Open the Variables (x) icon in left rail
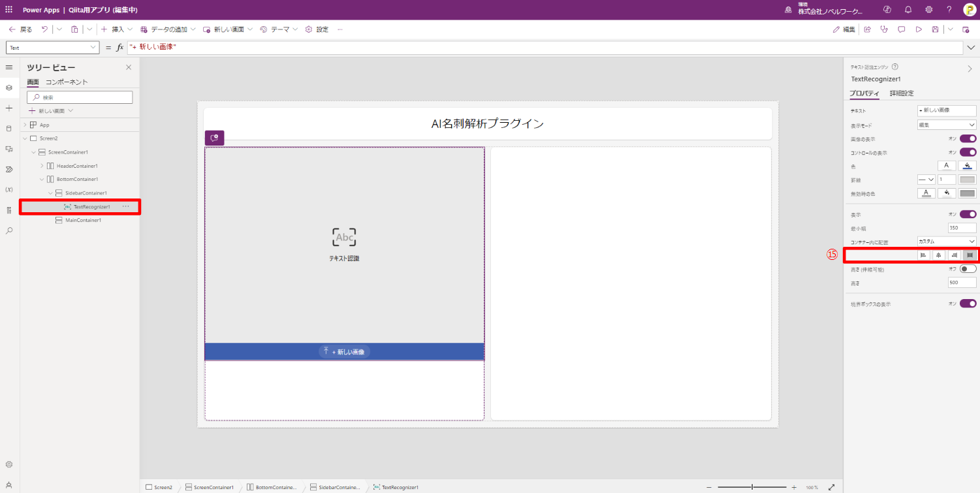Viewport: 980px width, 493px height. (x=9, y=189)
